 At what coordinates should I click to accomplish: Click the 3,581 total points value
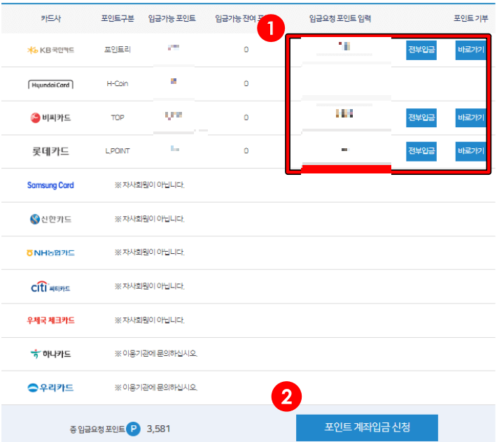coord(158,429)
